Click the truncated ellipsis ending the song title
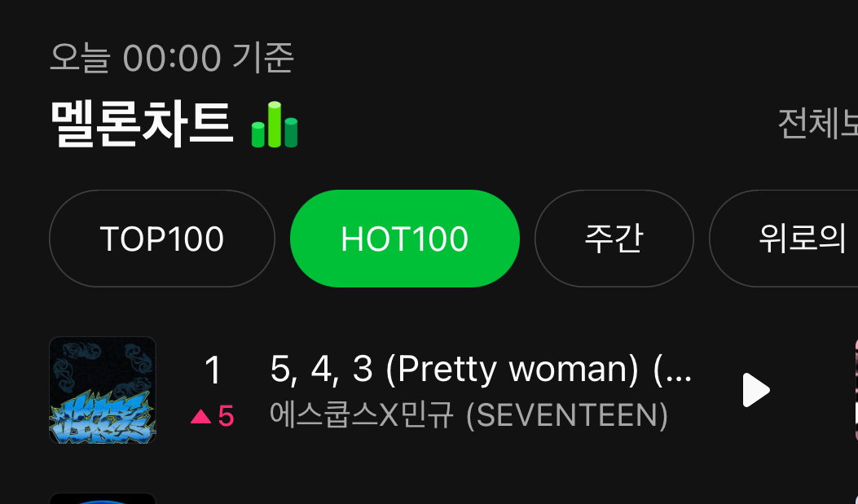Screen dimensions: 858x504 coord(678,371)
